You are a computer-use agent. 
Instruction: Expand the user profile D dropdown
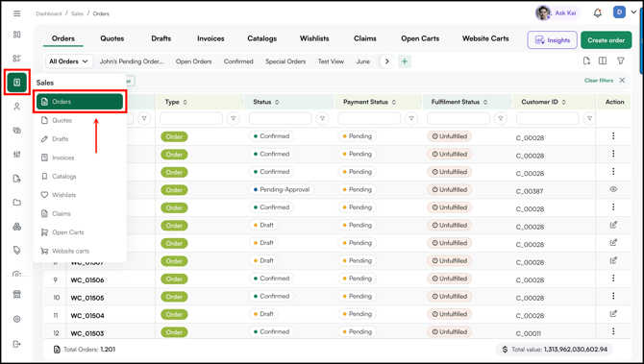[x=625, y=12]
